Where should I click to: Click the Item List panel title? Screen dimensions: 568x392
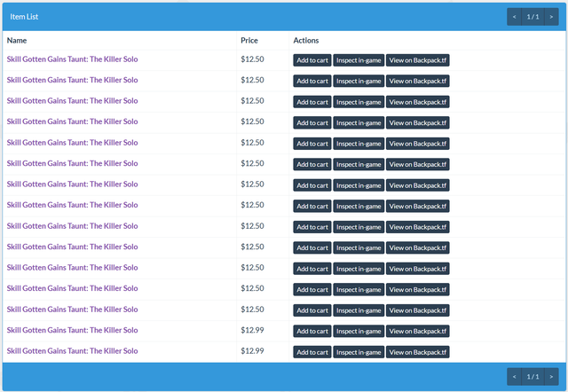tap(24, 17)
